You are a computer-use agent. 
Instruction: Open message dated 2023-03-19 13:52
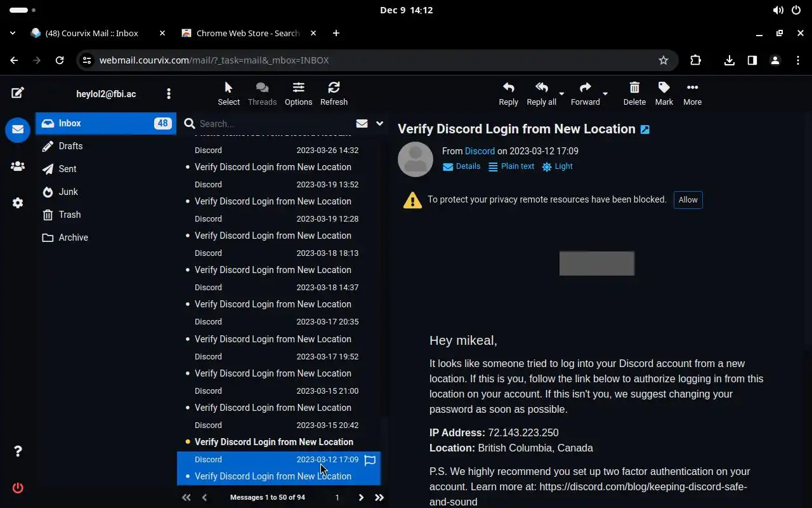(x=279, y=193)
